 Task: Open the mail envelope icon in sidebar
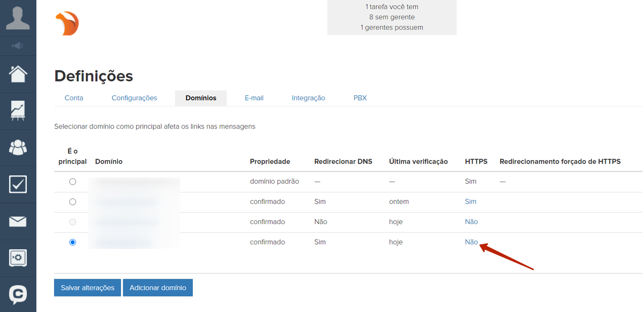(x=18, y=221)
